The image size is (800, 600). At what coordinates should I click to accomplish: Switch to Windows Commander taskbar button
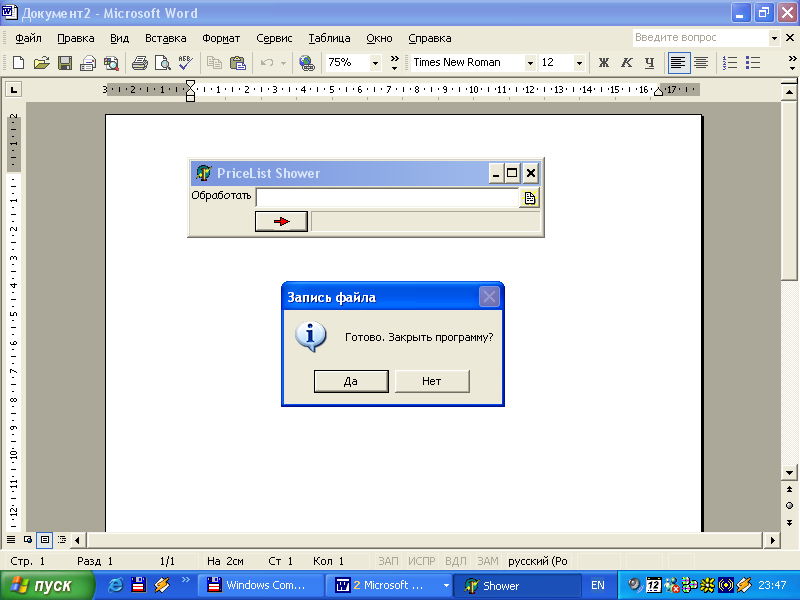click(x=260, y=585)
